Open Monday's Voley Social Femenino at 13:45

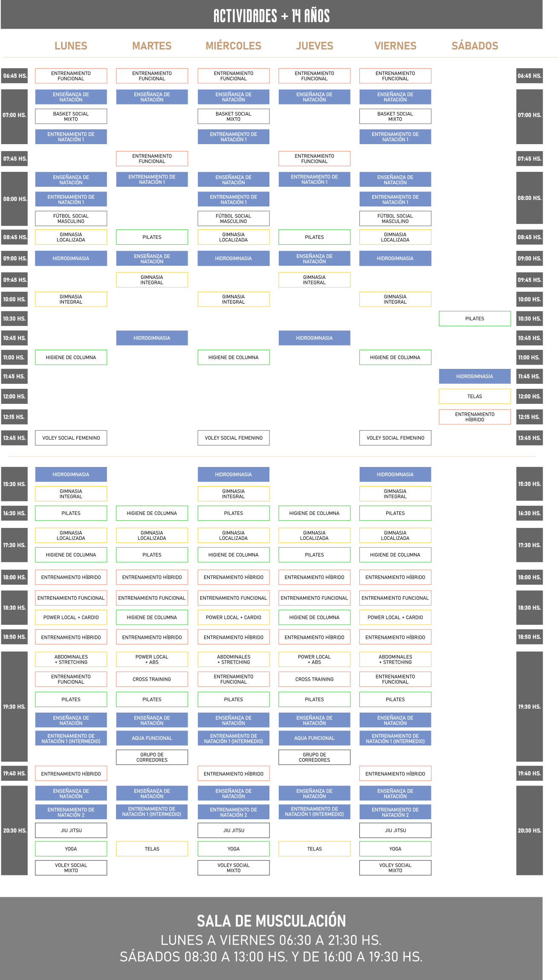point(71,438)
